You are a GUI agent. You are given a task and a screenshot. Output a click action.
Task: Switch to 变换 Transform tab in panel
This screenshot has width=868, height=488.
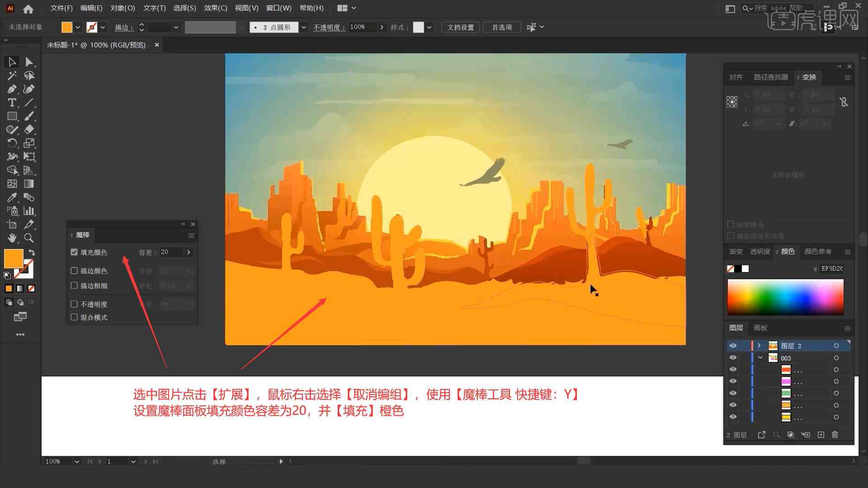coord(808,76)
